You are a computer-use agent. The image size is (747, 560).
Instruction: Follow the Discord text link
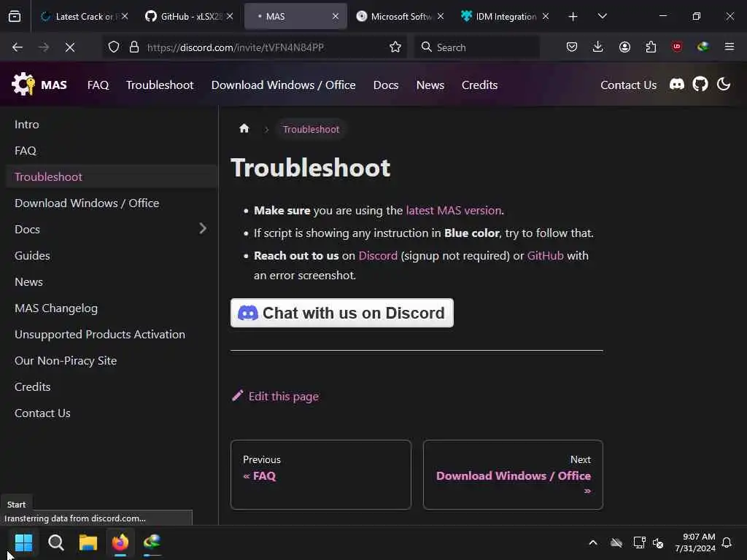(378, 256)
